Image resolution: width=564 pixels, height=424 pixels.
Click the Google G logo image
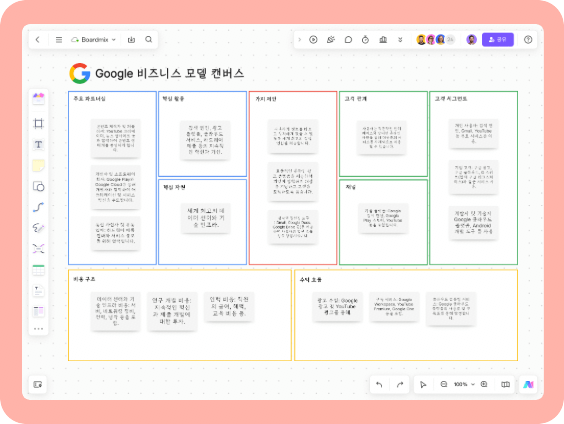tap(79, 73)
